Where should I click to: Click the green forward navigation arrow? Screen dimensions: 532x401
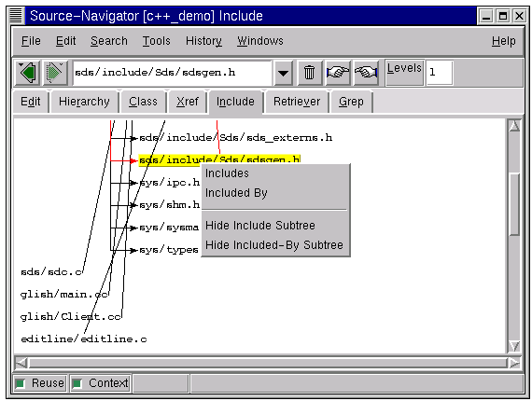pyautogui.click(x=55, y=73)
